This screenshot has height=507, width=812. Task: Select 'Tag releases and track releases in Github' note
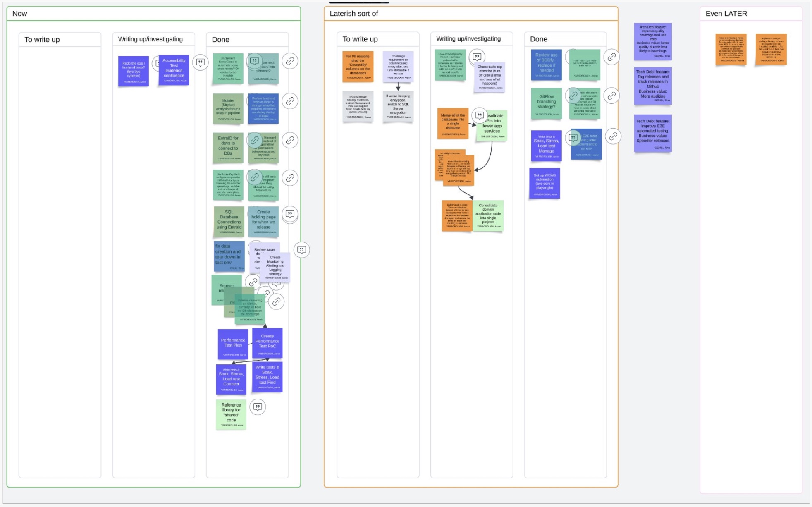(x=653, y=86)
